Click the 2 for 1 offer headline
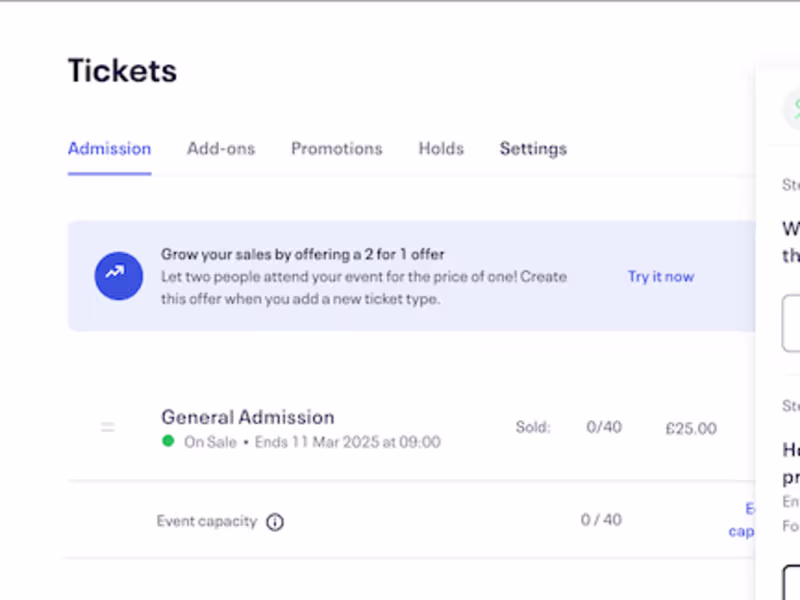800x600 pixels. pyautogui.click(x=302, y=254)
